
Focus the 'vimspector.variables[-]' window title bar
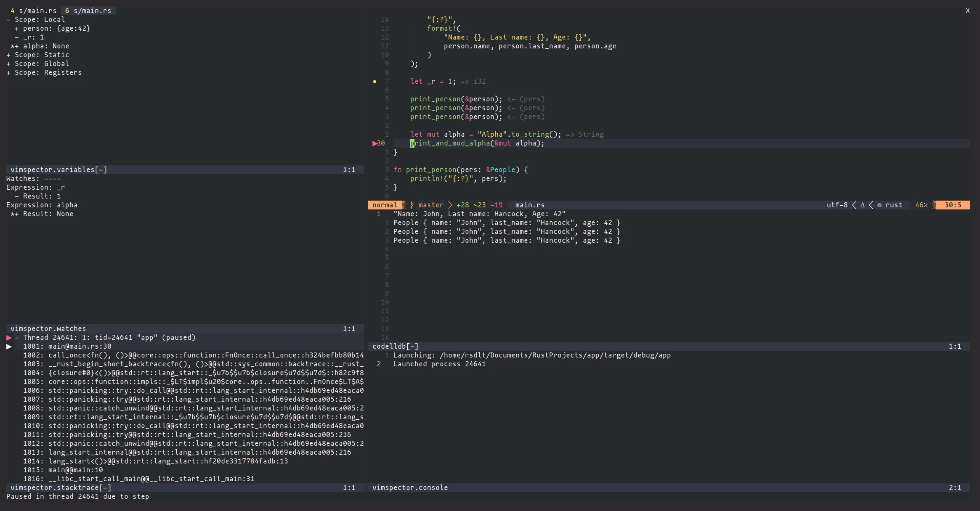coord(185,169)
